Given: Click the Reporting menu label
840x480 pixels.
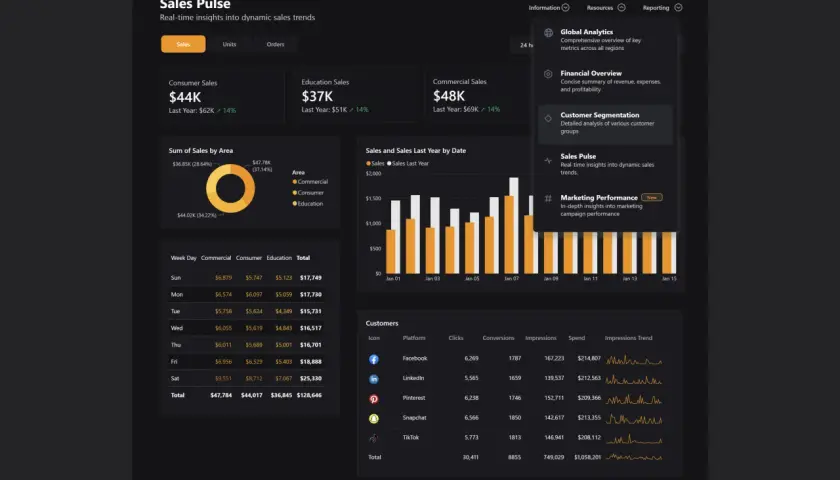Looking at the screenshot, I should pyautogui.click(x=656, y=8).
